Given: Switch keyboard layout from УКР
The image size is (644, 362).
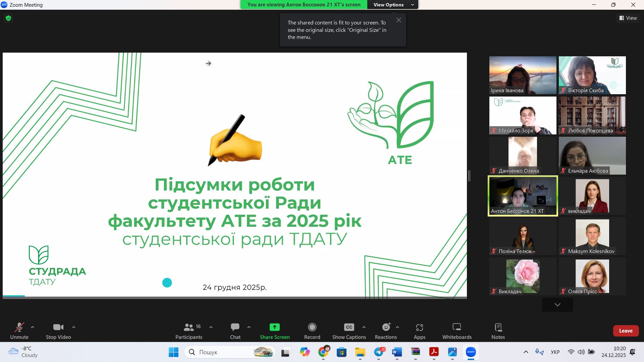Looking at the screenshot, I should point(555,352).
